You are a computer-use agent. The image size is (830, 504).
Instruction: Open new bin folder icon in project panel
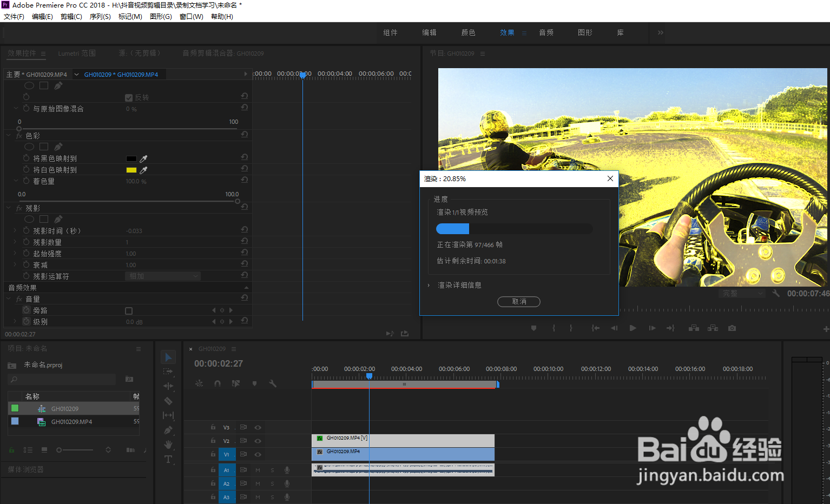[129, 379]
